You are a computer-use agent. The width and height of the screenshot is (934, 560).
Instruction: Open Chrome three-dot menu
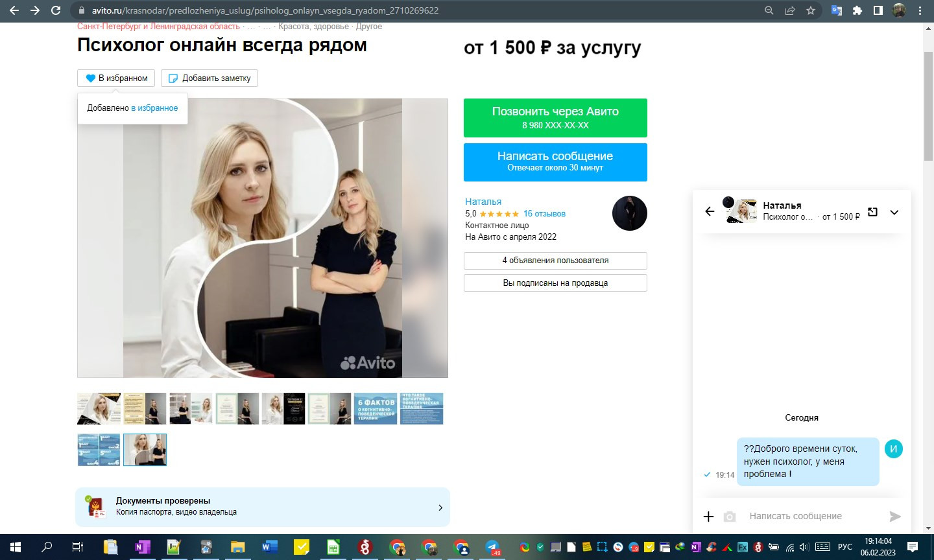(x=920, y=10)
